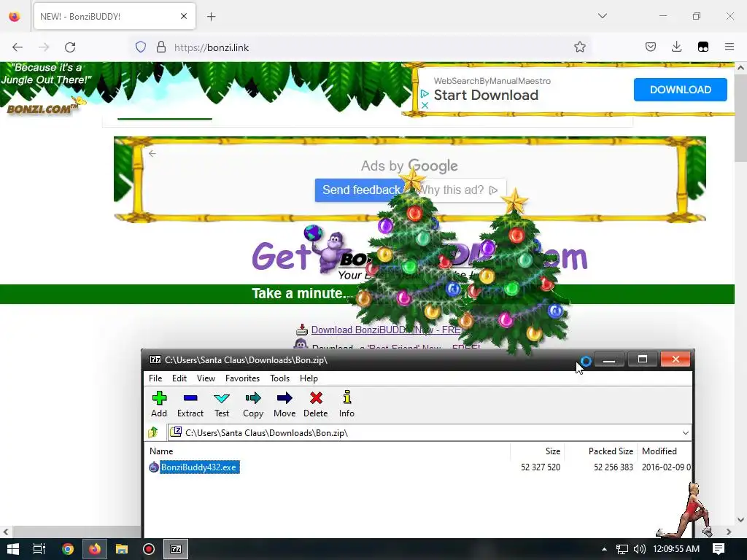Open the Help menu in 7-Zip
Screen dimensions: 747x560
tap(309, 378)
